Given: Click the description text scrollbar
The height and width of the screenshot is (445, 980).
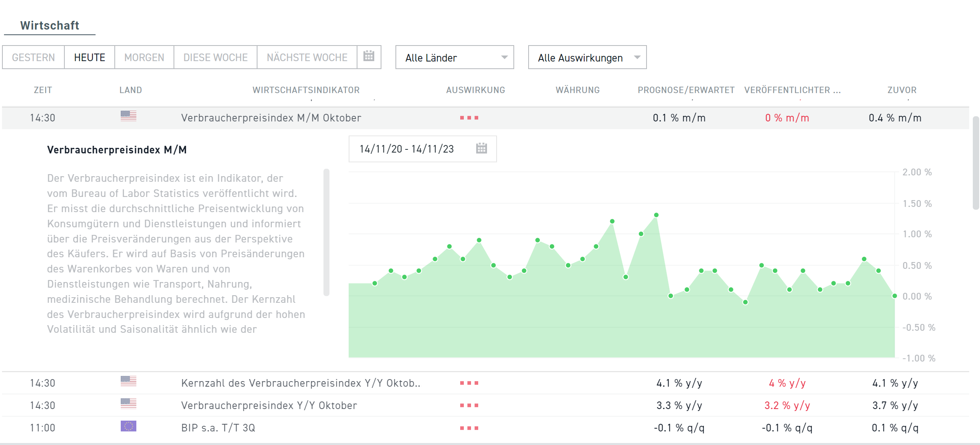Looking at the screenshot, I should tap(326, 232).
